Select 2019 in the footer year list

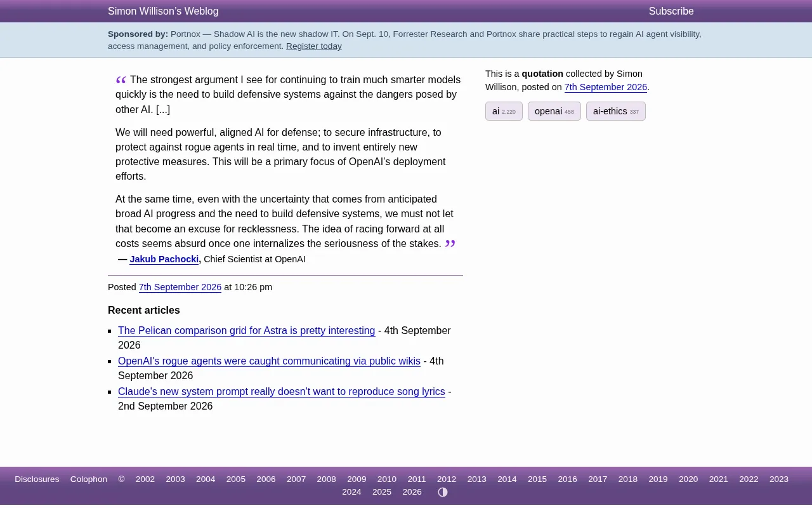(x=658, y=479)
